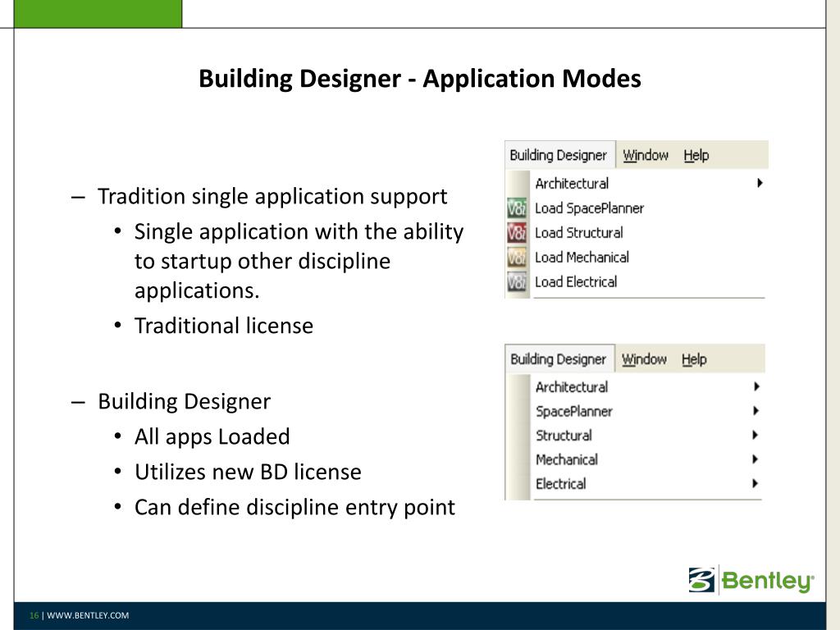Screen dimensions: 840x630
Task: Open Window menu in upper menu bar
Action: pos(646,155)
